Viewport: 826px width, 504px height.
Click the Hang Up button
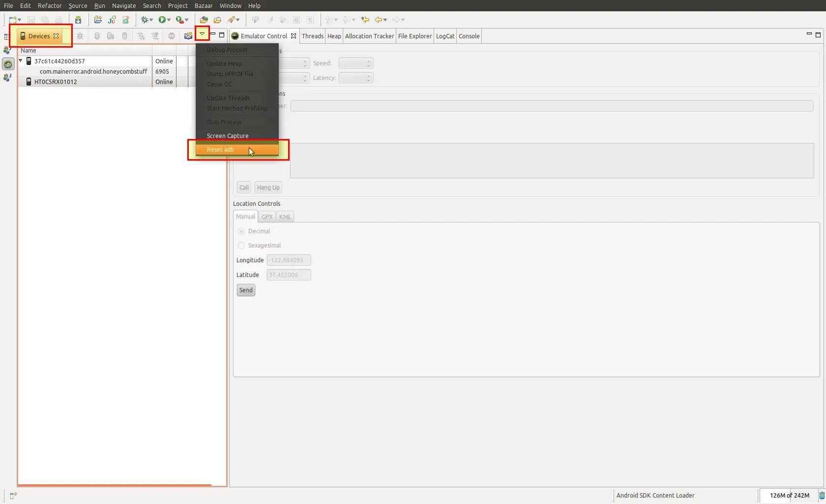pos(268,188)
